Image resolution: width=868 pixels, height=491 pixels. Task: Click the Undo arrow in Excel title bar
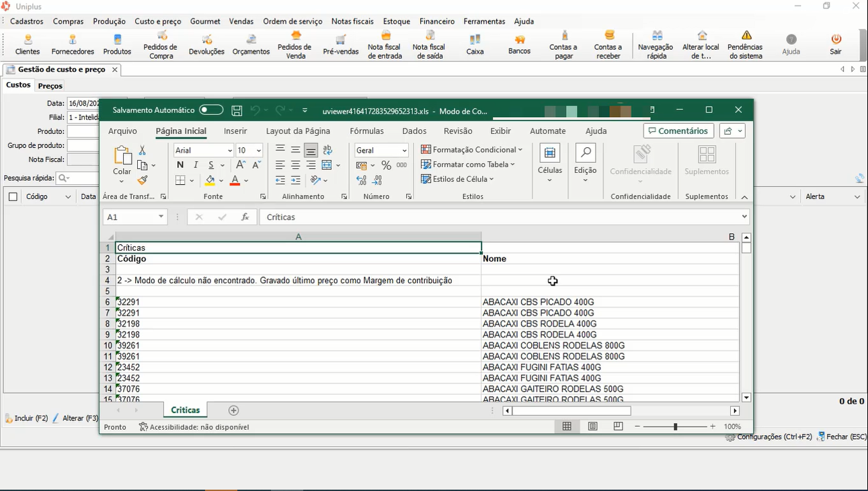(x=255, y=110)
